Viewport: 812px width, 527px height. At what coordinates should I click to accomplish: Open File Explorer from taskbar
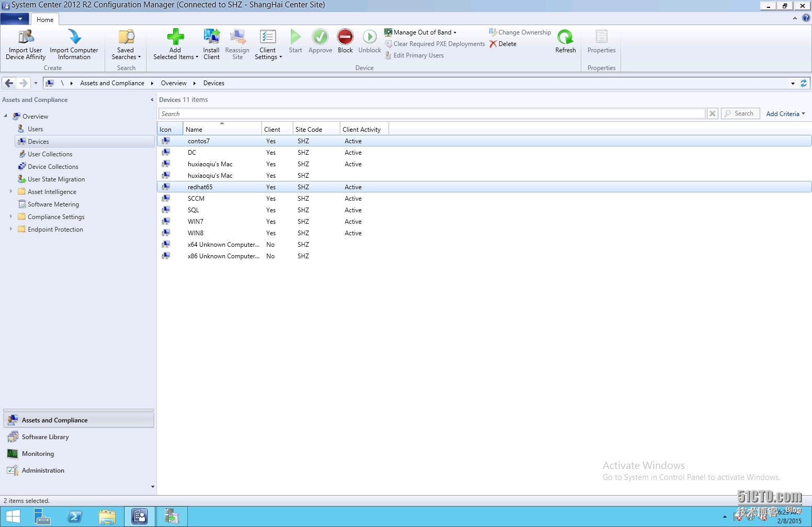(x=107, y=517)
